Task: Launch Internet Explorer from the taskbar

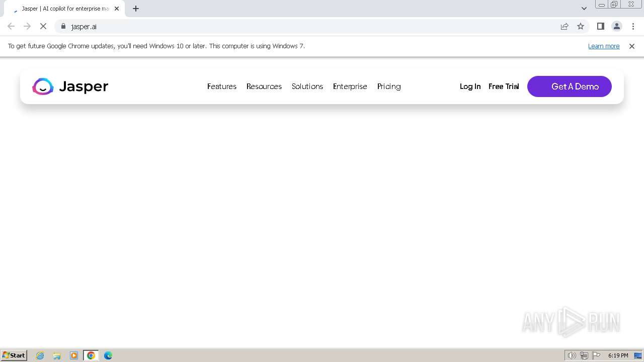Action: (40, 355)
